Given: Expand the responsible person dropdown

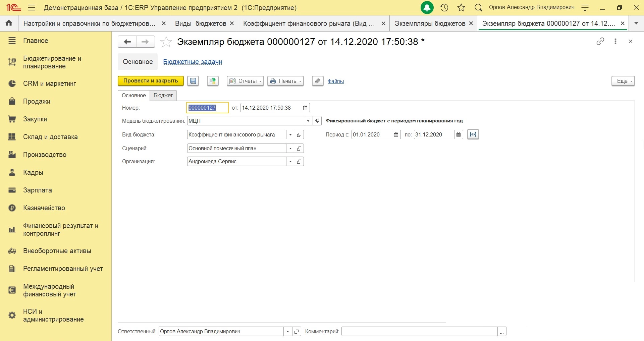Looking at the screenshot, I should (x=288, y=331).
